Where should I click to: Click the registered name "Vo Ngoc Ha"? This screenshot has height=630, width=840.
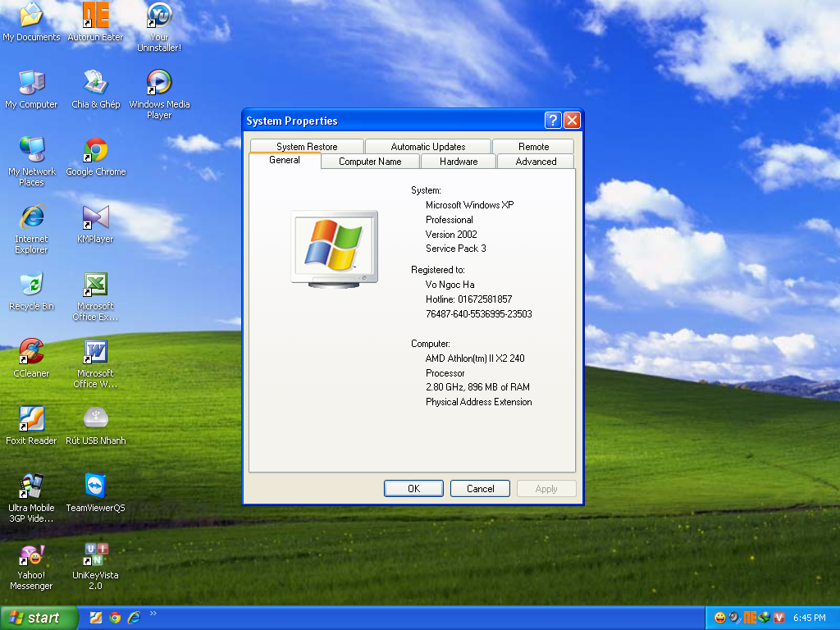tap(450, 285)
